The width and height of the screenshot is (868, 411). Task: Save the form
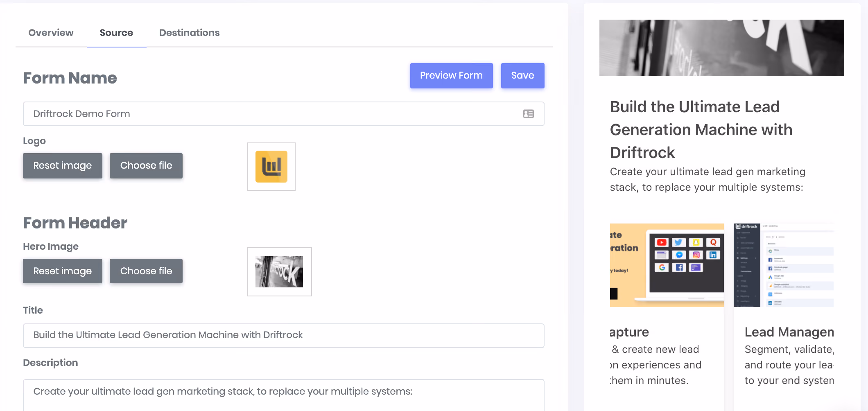click(522, 76)
